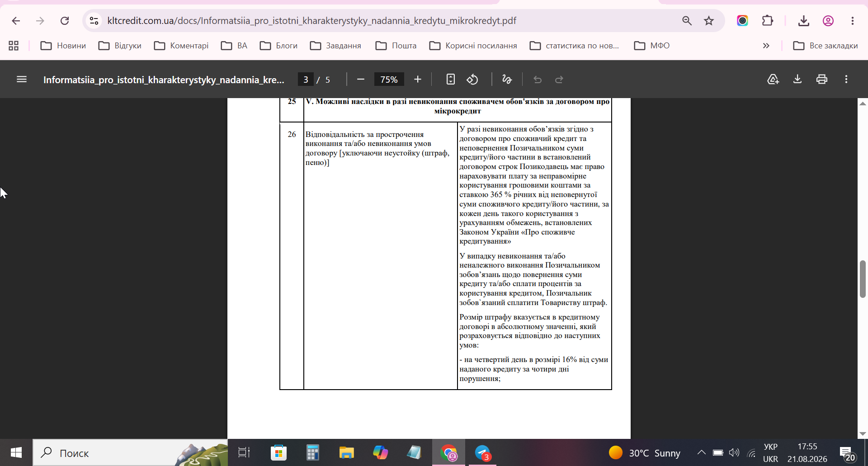This screenshot has width=868, height=466.
Task: Zoom in the PDF with plus button
Action: pyautogui.click(x=418, y=80)
